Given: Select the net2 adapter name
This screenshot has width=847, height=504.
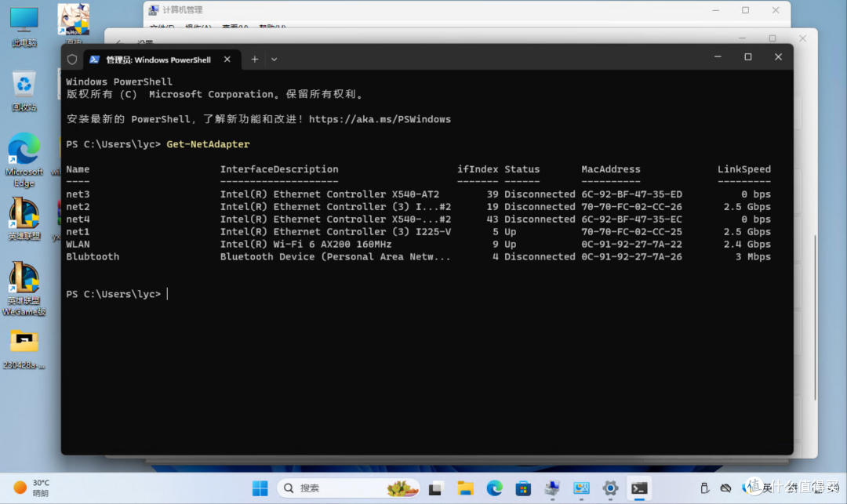Looking at the screenshot, I should click(78, 207).
